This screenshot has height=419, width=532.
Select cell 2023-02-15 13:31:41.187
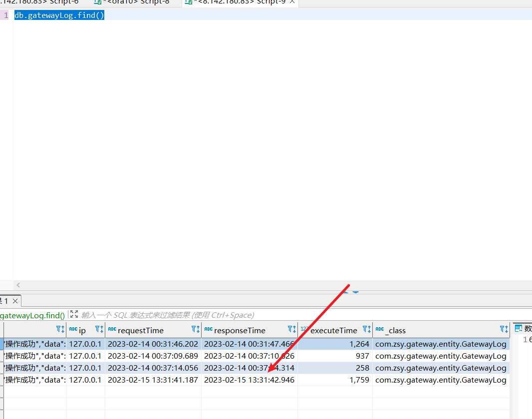pyautogui.click(x=153, y=380)
